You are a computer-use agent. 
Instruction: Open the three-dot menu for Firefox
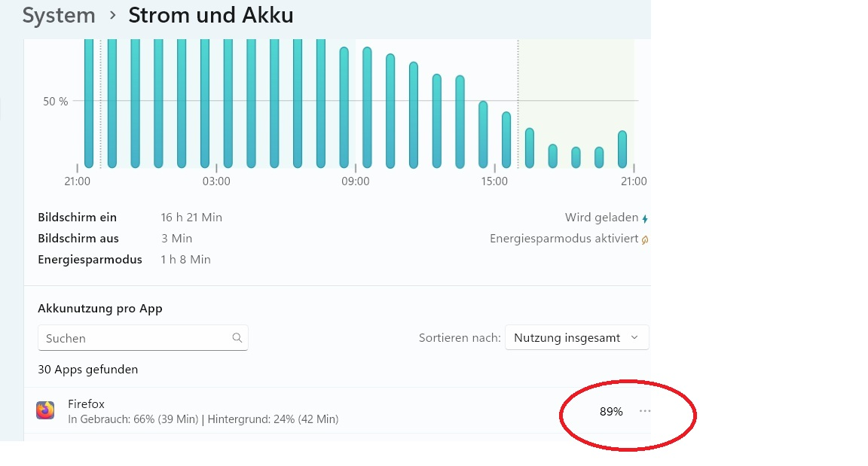click(x=645, y=411)
